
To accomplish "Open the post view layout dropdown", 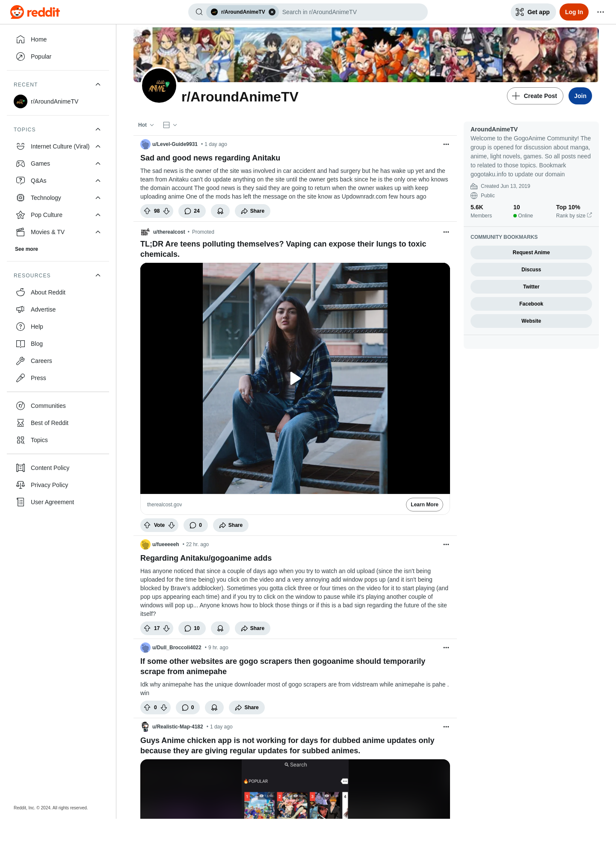I will 170,125.
